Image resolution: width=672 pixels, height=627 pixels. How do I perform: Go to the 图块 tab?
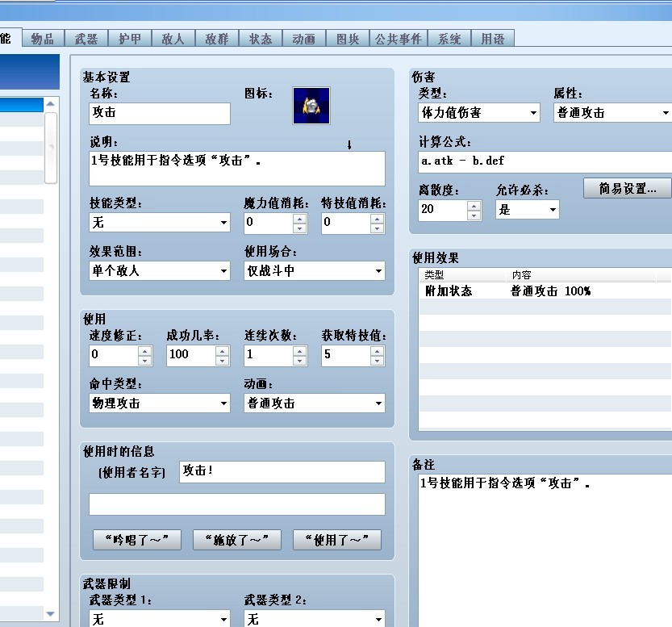pos(348,39)
